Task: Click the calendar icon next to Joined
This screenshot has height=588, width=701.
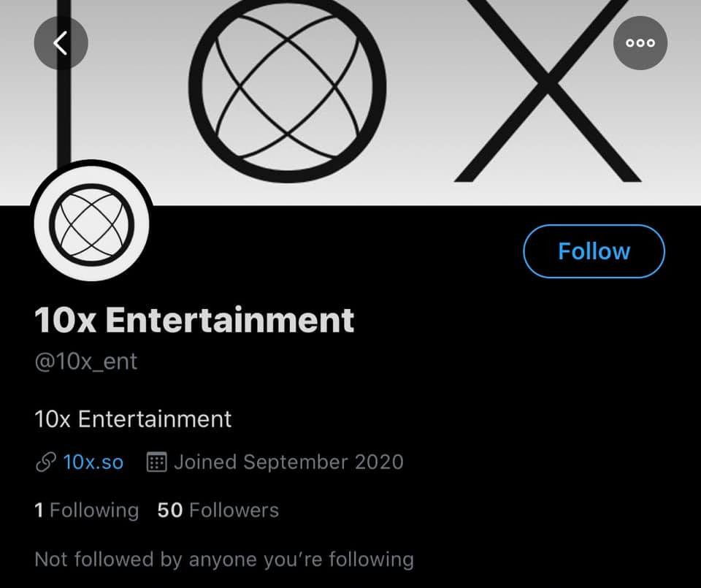Action: pyautogui.click(x=157, y=462)
